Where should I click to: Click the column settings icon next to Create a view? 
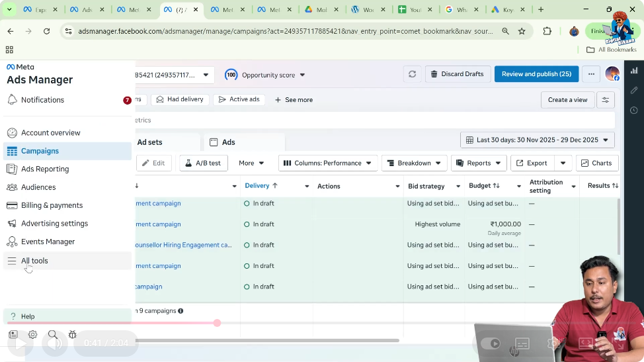[x=605, y=100]
